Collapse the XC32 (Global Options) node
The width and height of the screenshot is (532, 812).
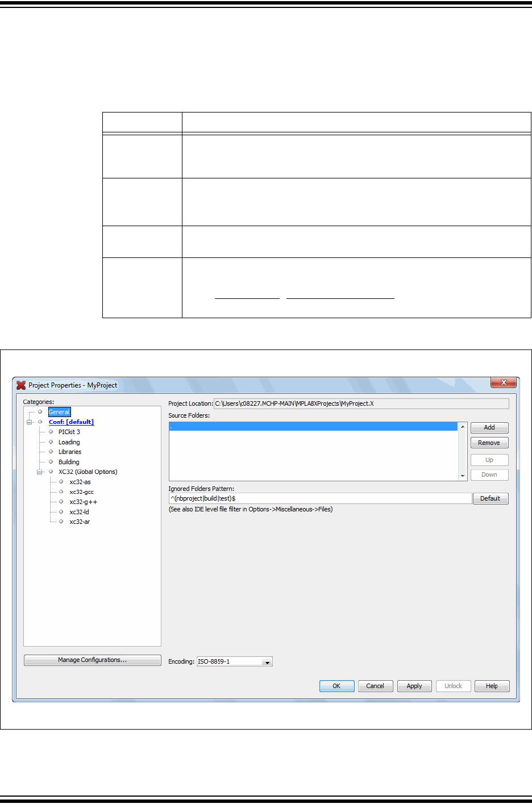click(x=40, y=472)
